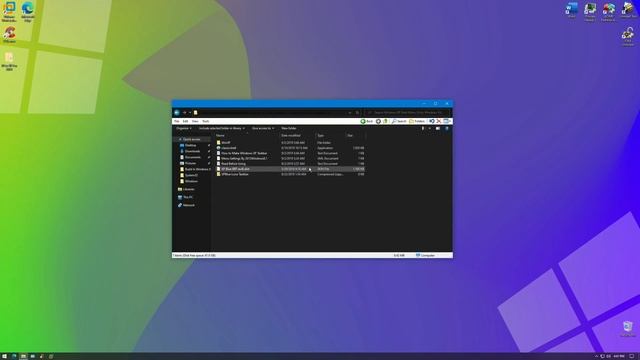Click the blue Back arrow in address bar
The height and width of the screenshot is (360, 640).
[177, 112]
